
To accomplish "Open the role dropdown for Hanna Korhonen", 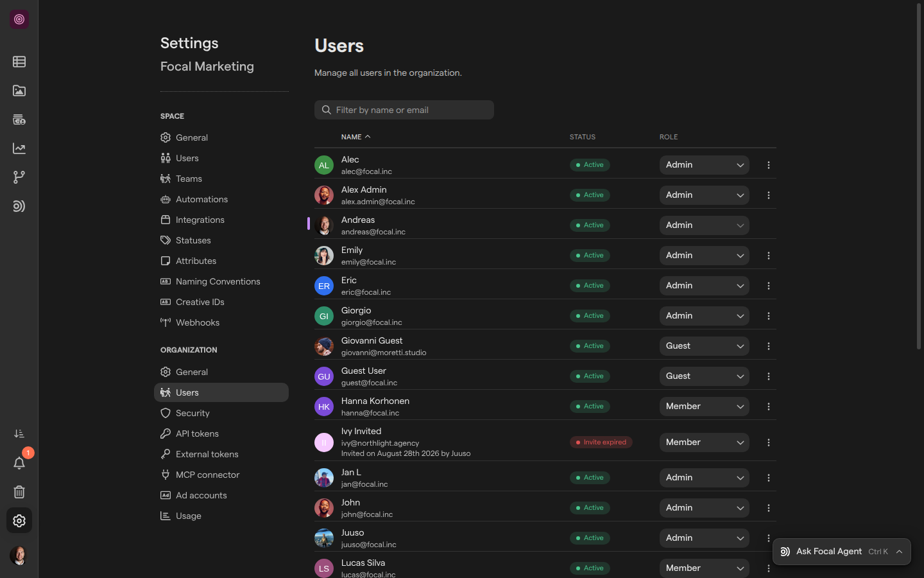I will tap(705, 407).
